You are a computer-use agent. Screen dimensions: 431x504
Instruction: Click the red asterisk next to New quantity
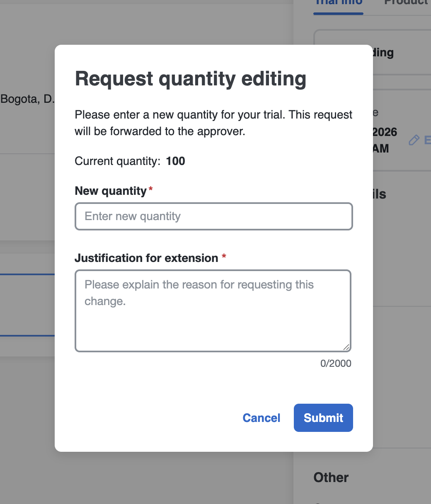click(x=151, y=190)
